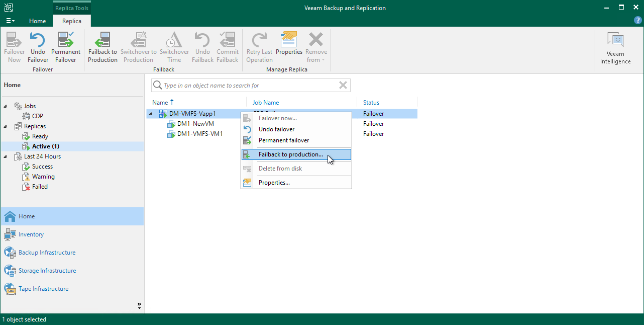Click the Storage Infrastructure view icon

pos(10,271)
